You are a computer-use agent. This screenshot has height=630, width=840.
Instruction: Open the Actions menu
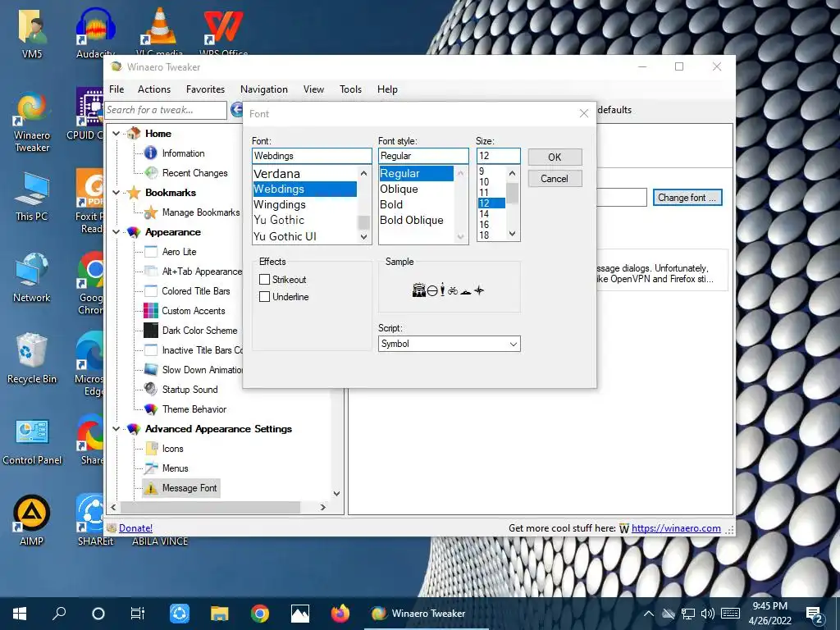[153, 89]
